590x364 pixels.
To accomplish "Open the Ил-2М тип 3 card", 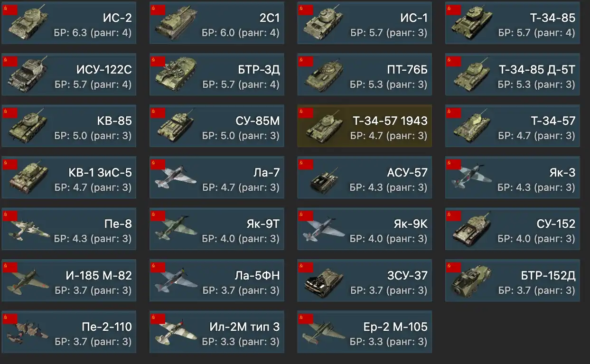I will coord(217,332).
